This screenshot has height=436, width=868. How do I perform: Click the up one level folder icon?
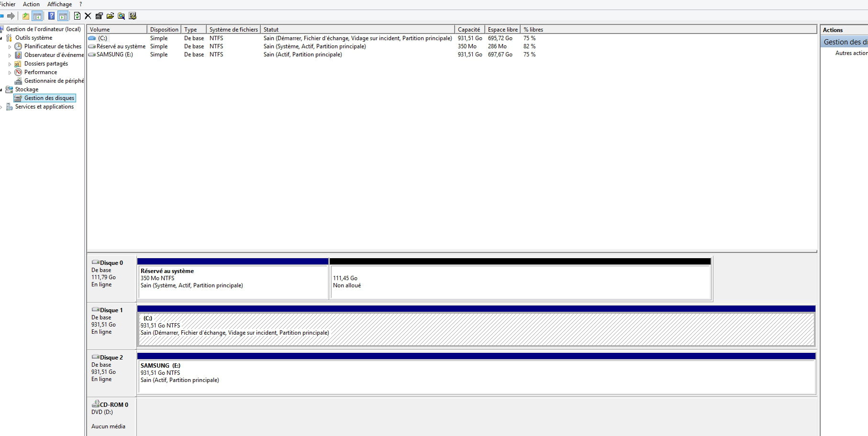[x=26, y=16]
